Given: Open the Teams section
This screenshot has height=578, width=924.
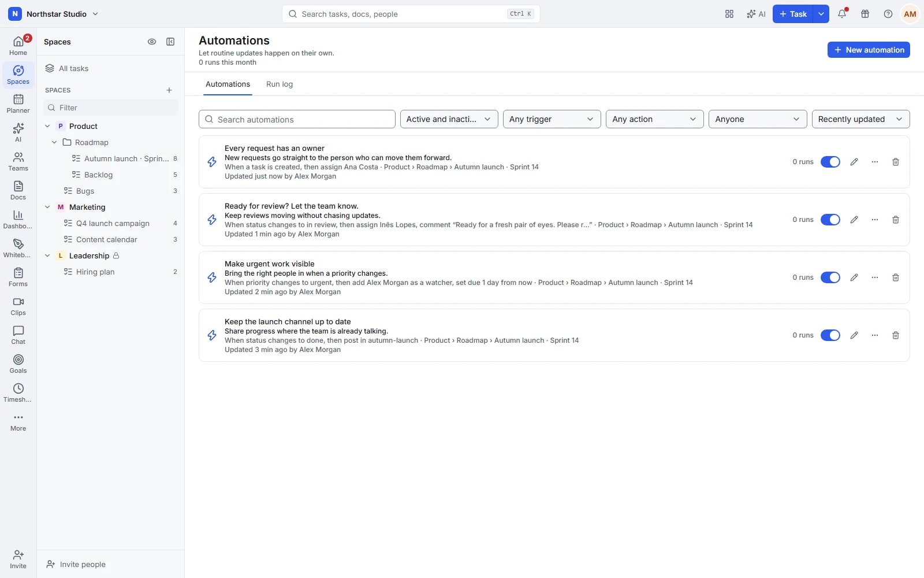Looking at the screenshot, I should pyautogui.click(x=18, y=161).
